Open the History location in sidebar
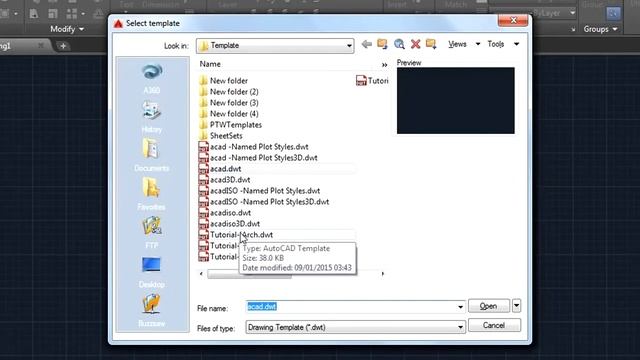The height and width of the screenshot is (360, 640). pos(151,117)
